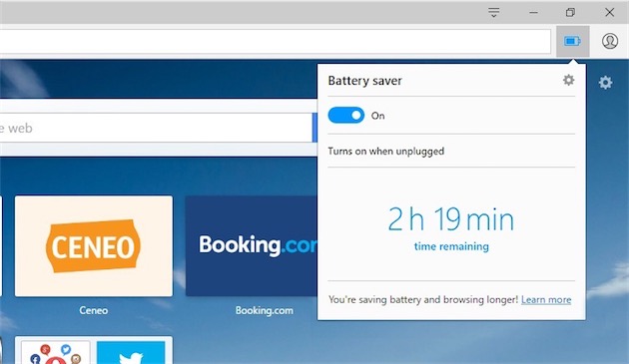Open the tab menu icon in title bar
Screen dimensions: 629x364
point(494,12)
